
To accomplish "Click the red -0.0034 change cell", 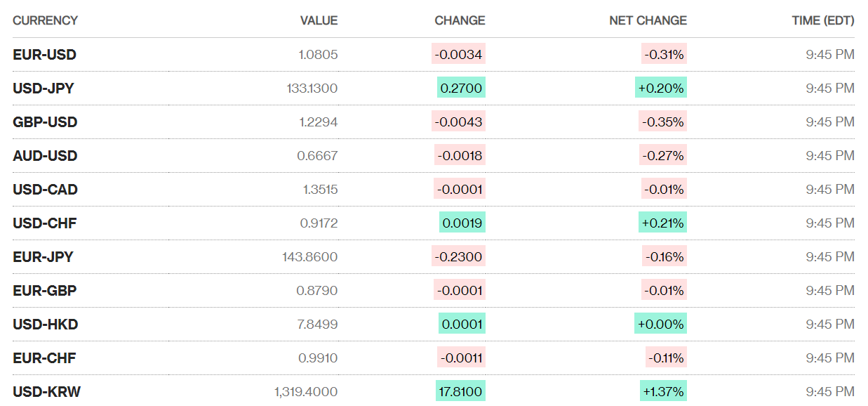I will [x=458, y=55].
